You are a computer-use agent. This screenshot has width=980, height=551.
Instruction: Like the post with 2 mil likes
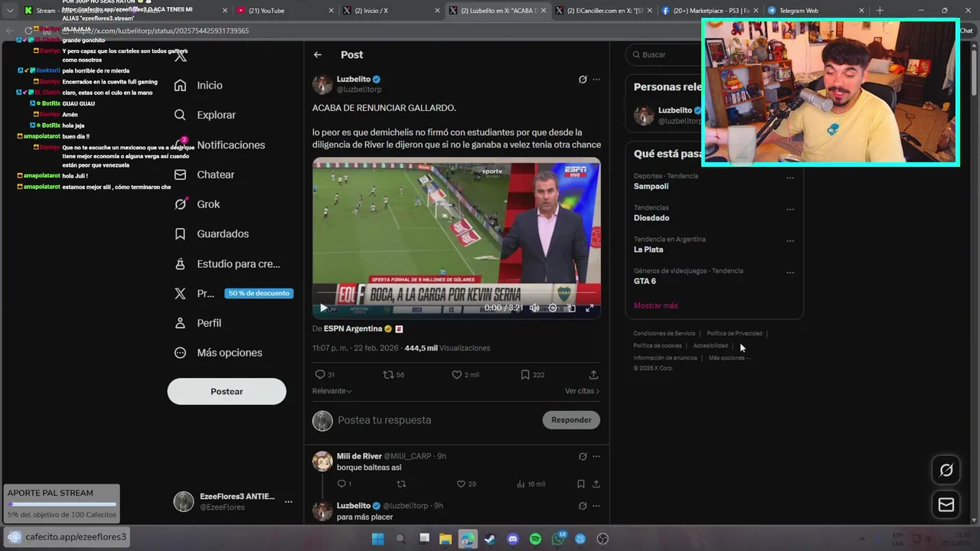465,375
